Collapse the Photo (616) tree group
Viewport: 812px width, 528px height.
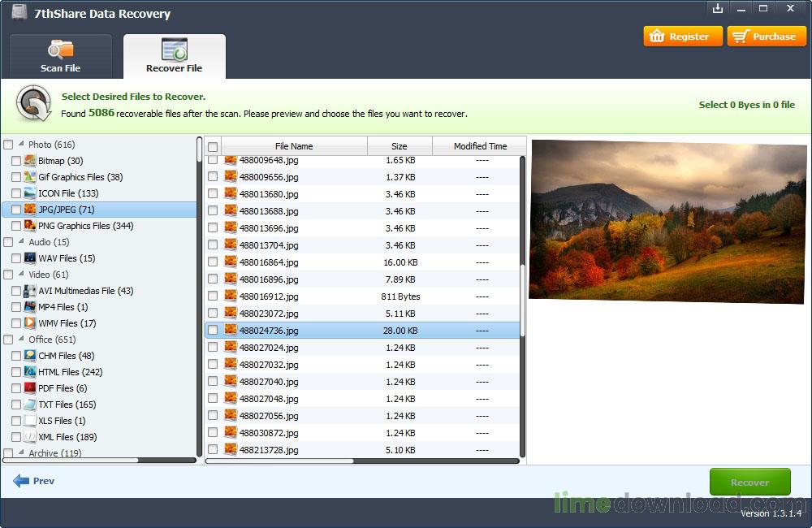(21, 145)
